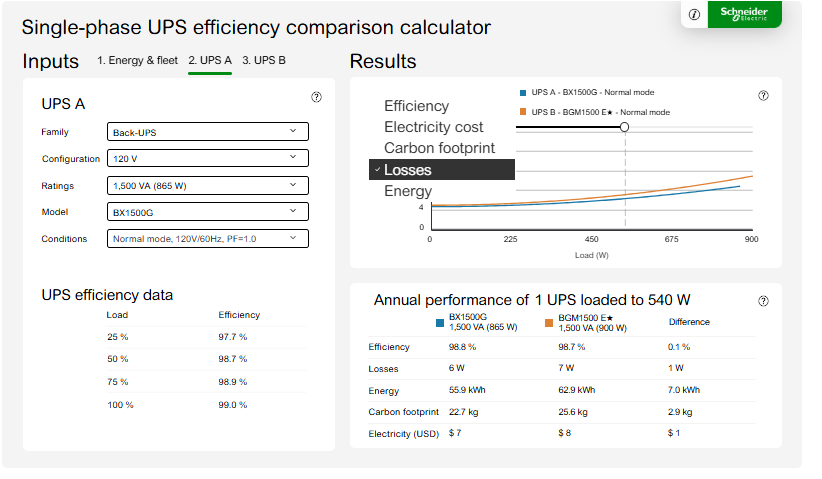Click orange swatch beside BGM1500 E table header
822x479 pixels.
pos(549,323)
